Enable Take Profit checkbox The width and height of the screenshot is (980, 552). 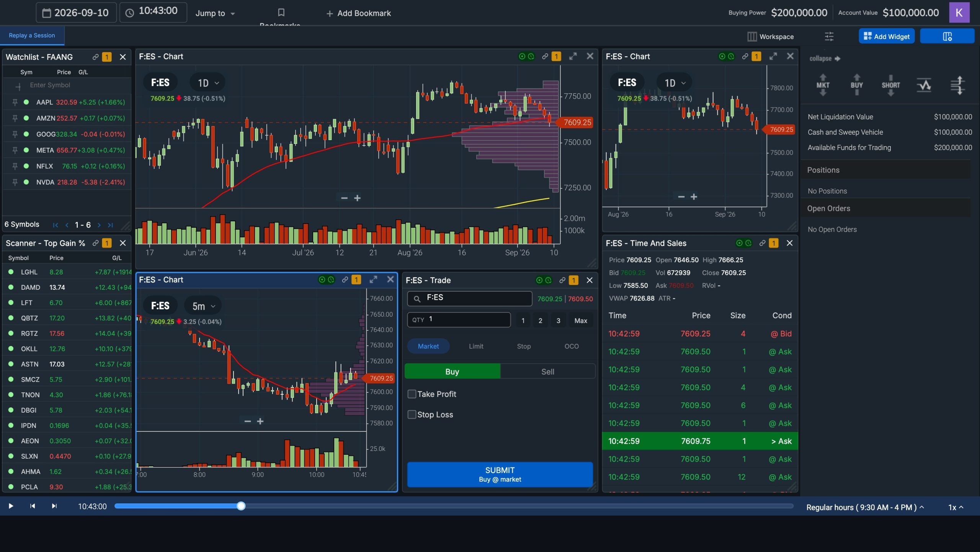tap(412, 394)
